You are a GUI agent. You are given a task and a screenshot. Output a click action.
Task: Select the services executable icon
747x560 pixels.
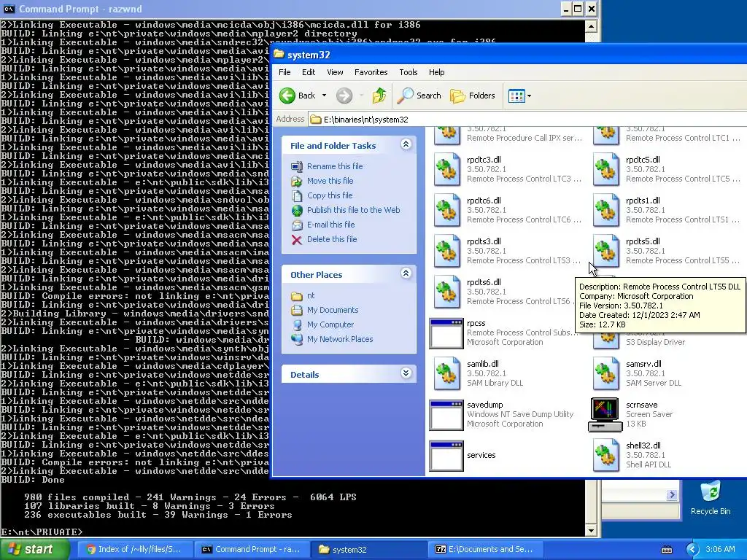[x=446, y=456]
